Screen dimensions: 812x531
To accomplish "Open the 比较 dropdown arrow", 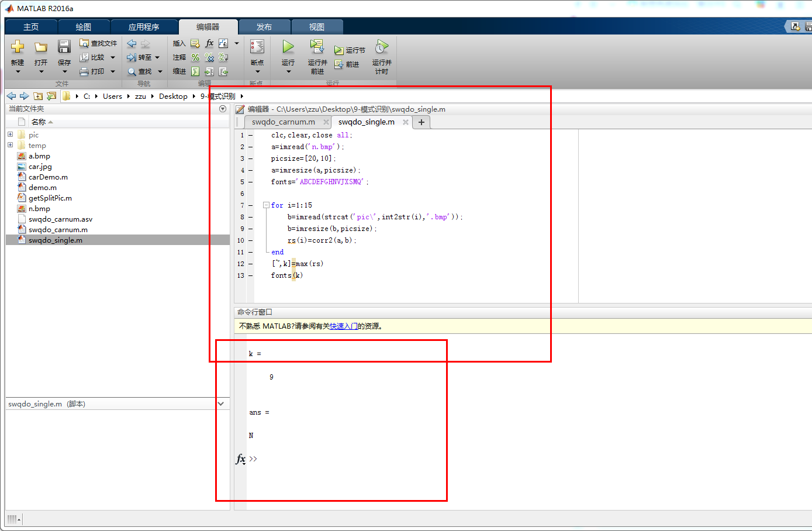I will click(x=113, y=57).
